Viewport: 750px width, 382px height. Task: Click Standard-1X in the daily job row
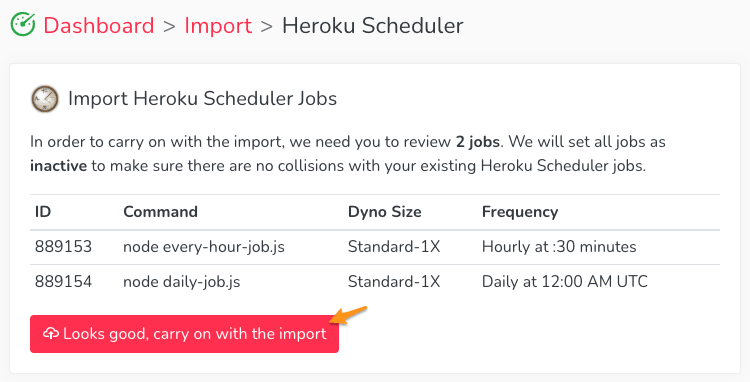click(x=394, y=281)
